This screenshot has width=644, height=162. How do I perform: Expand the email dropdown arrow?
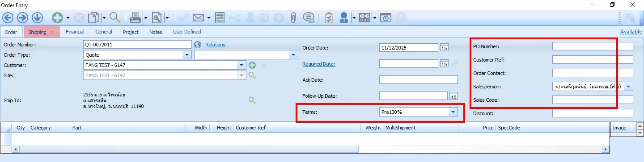click(x=209, y=18)
